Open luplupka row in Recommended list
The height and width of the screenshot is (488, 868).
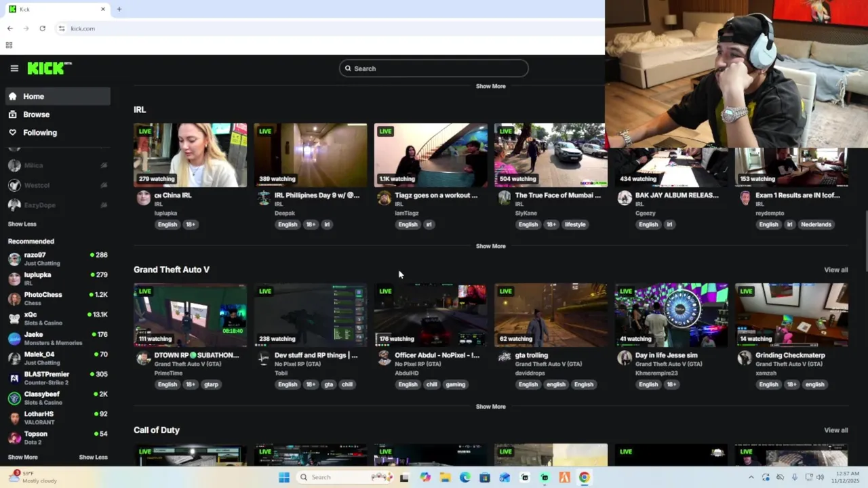pyautogui.click(x=58, y=279)
